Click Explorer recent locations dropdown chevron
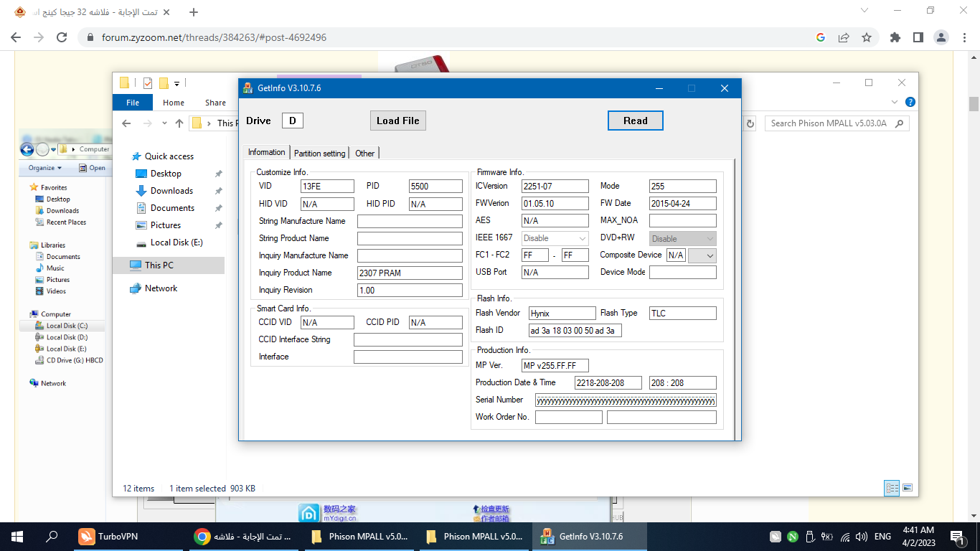Screen dimensions: 980x551 coord(165,123)
